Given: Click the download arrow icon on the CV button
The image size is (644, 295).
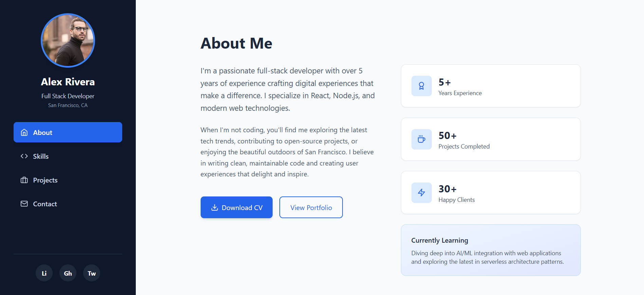Looking at the screenshot, I should (215, 208).
